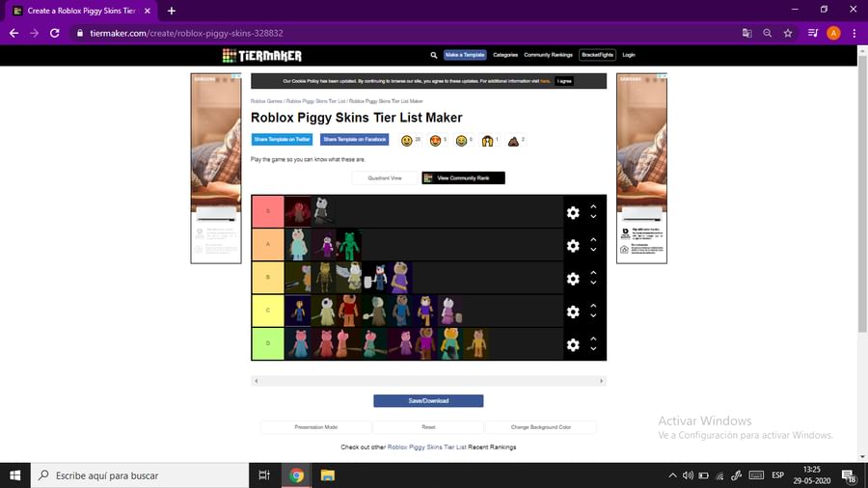Open settings gear for the A tier row

pyautogui.click(x=573, y=246)
